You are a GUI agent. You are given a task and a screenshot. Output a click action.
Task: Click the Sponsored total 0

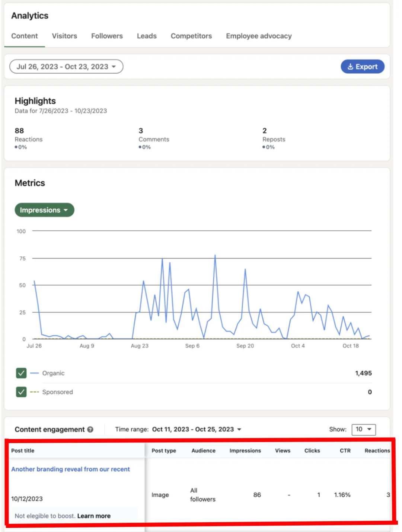370,392
